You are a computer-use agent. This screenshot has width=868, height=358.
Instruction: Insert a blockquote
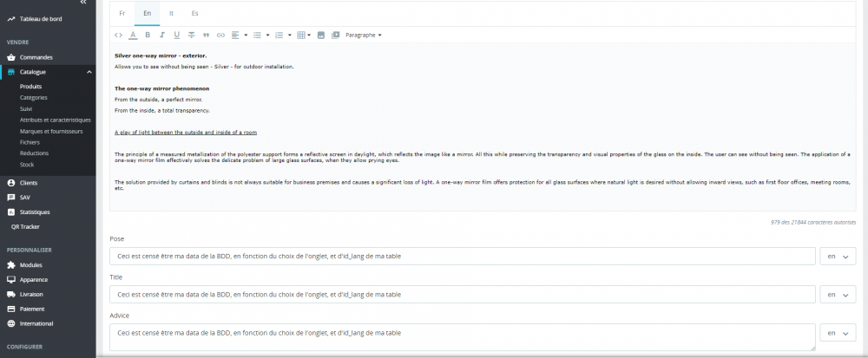click(206, 35)
